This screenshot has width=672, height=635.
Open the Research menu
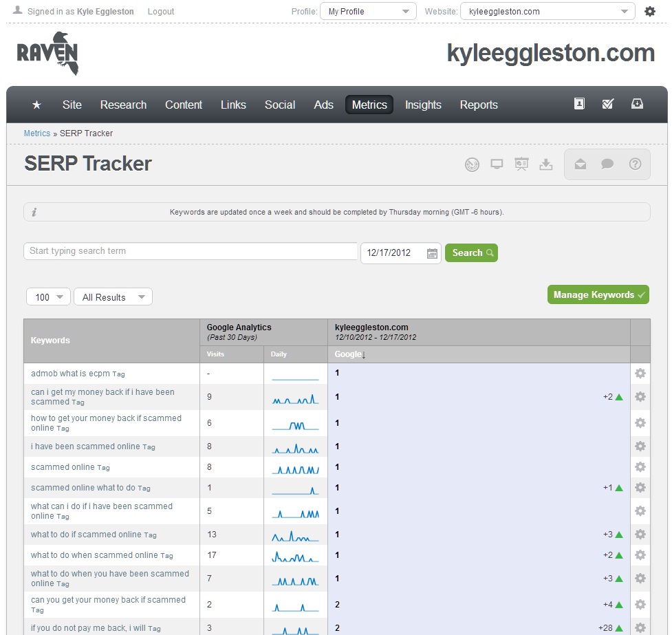(123, 105)
